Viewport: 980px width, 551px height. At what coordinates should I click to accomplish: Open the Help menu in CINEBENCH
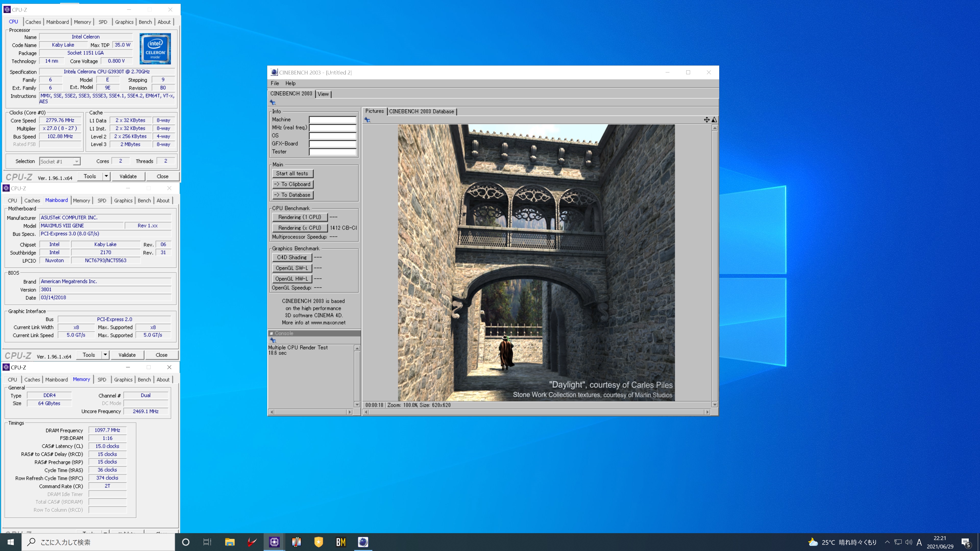click(290, 83)
